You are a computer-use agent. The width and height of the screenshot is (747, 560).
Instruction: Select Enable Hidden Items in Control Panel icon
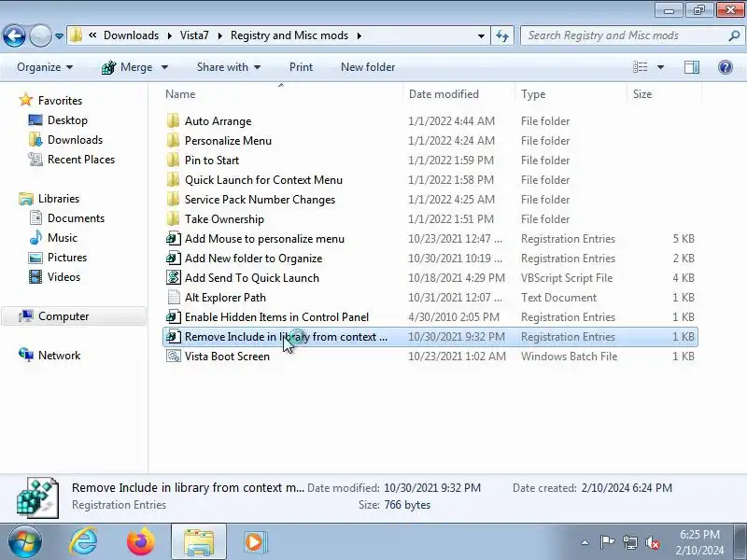pos(173,317)
